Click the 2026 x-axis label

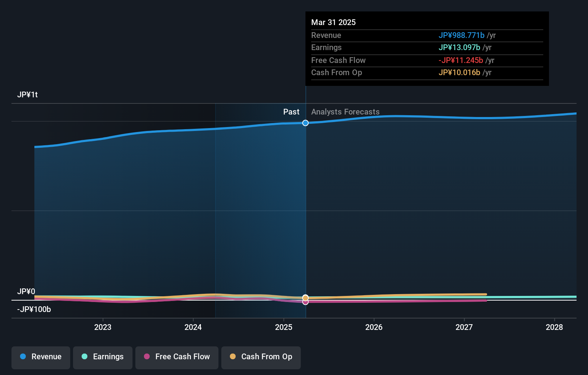click(374, 327)
